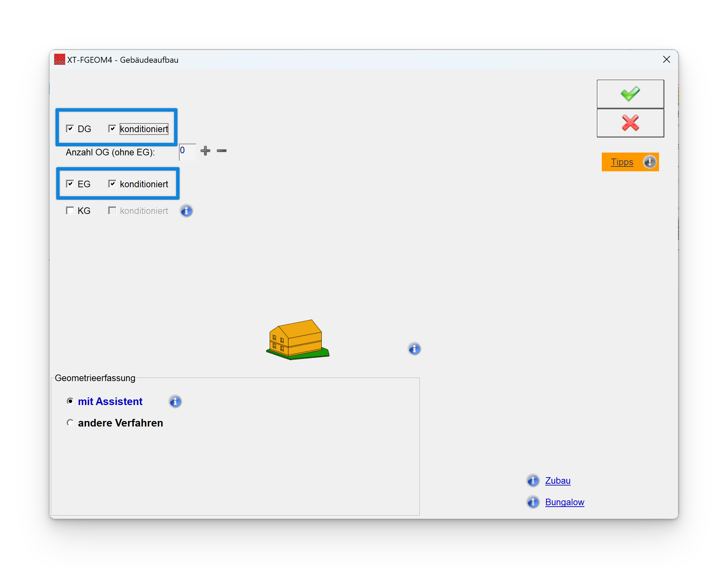Viewport: 728px width, 568px height.
Task: Enable the KG checkbox
Action: click(70, 210)
